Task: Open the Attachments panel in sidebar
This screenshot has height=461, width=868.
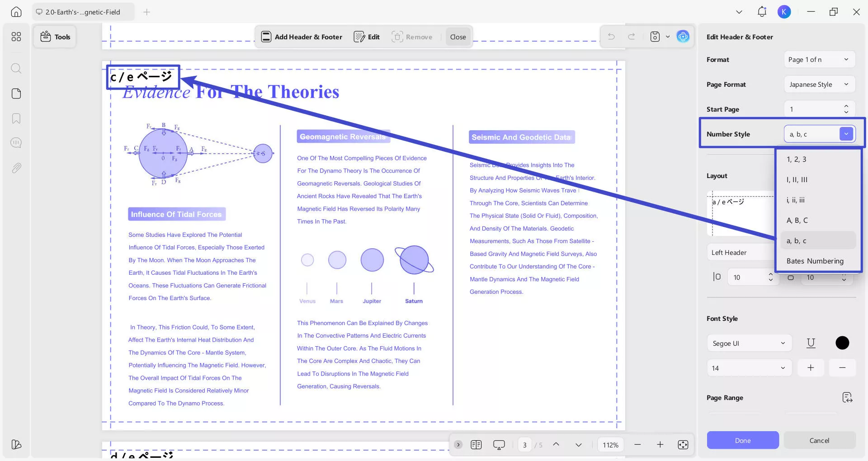Action: tap(16, 168)
